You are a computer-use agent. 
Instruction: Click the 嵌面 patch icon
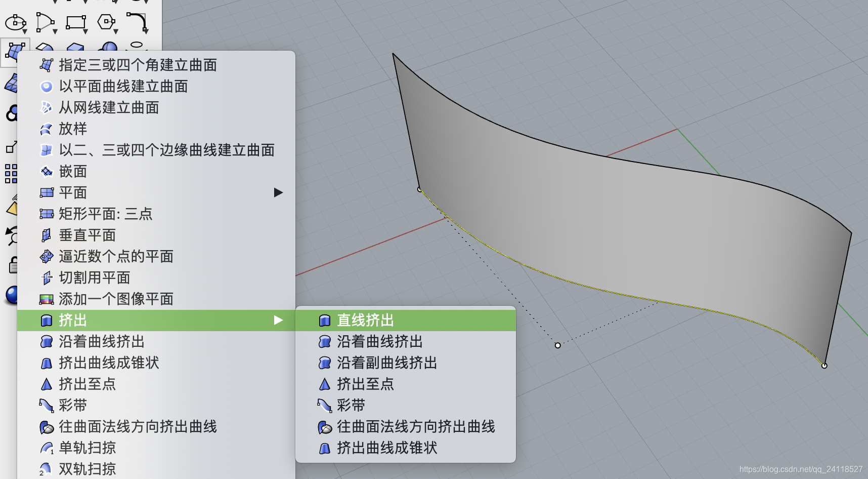point(47,172)
